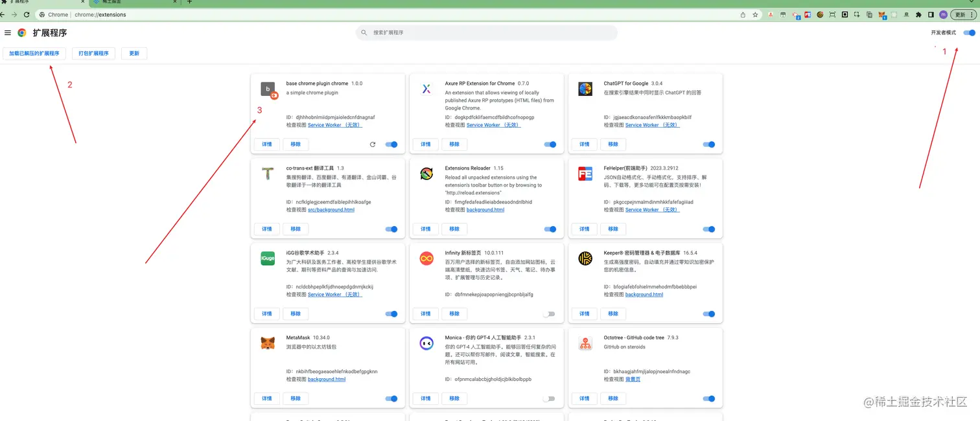The width and height of the screenshot is (980, 421).
Task: Click the Keeper password manager logo
Action: (x=585, y=258)
